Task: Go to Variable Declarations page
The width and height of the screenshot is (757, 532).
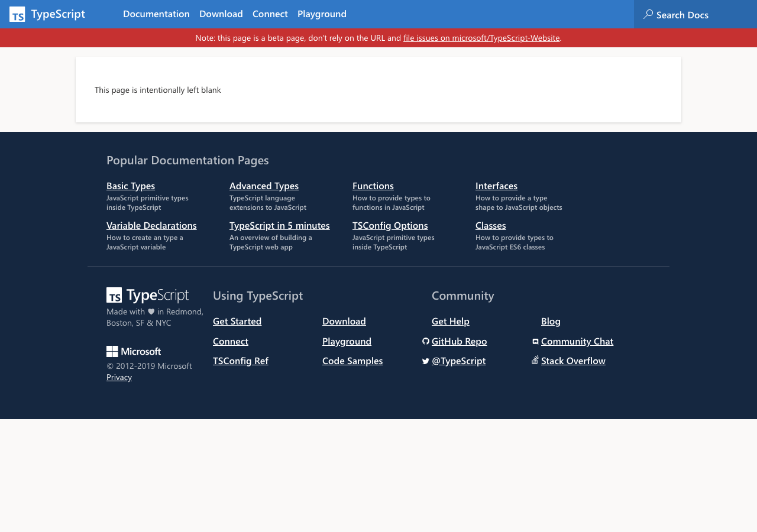Action: (x=151, y=225)
